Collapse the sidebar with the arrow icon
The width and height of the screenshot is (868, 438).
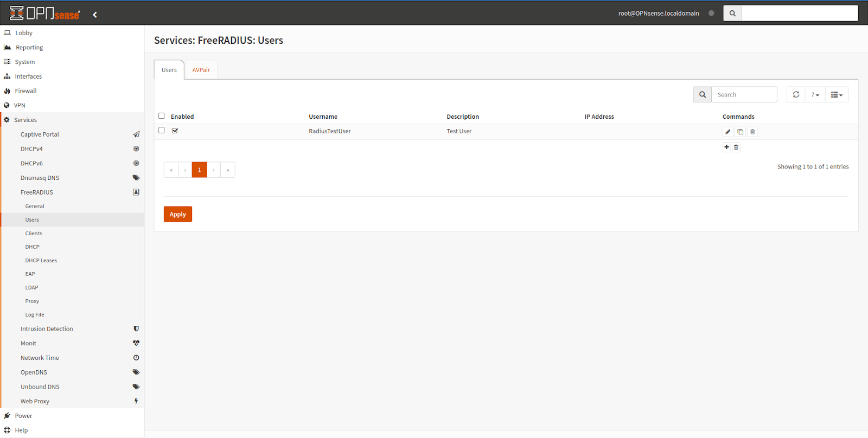point(95,15)
